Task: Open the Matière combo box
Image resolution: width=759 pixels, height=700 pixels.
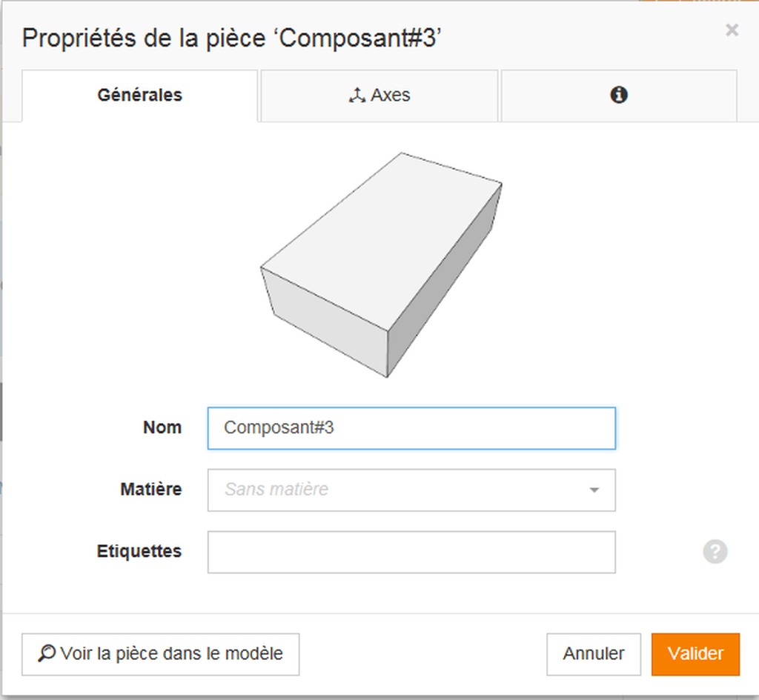Action: tap(411, 490)
